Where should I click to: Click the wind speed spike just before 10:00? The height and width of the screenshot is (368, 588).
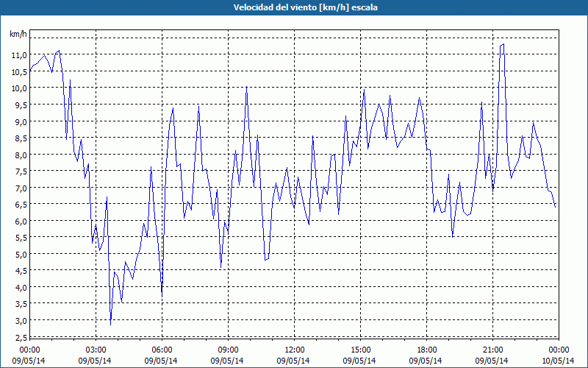tap(246, 87)
